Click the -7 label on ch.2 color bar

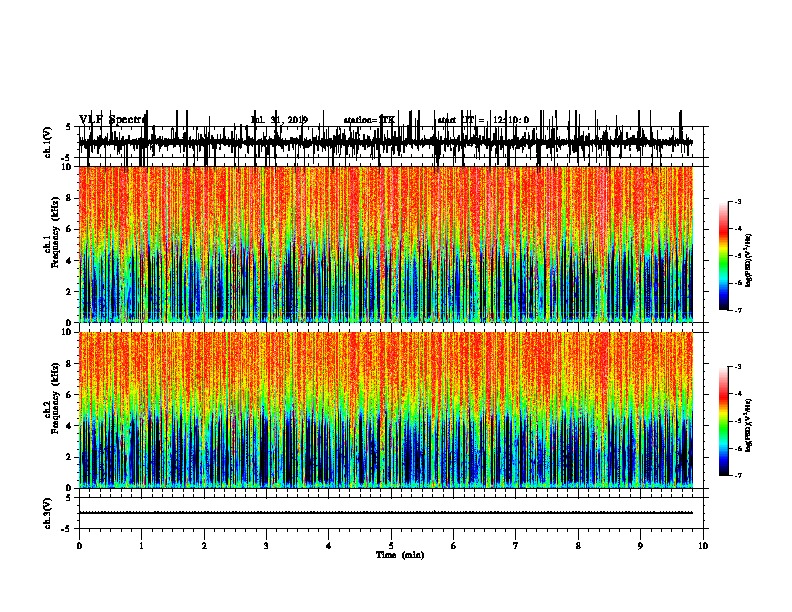pos(738,476)
